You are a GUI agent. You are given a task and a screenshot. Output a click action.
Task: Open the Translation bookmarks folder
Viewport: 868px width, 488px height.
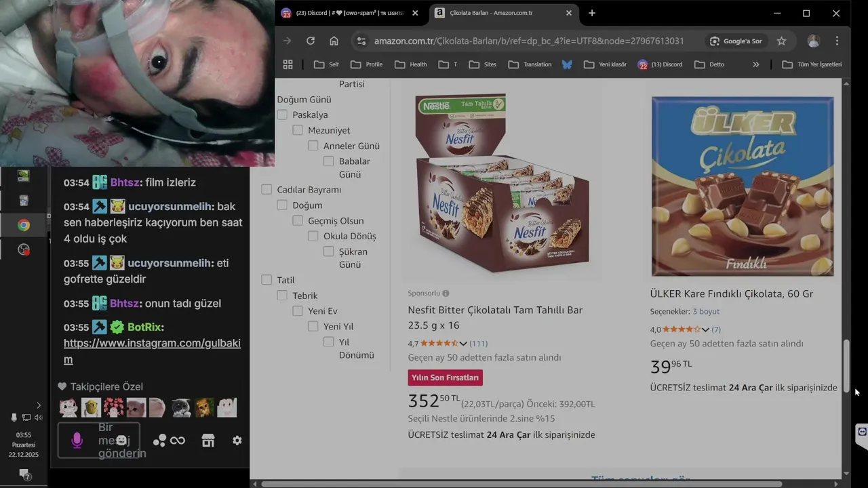pos(530,64)
